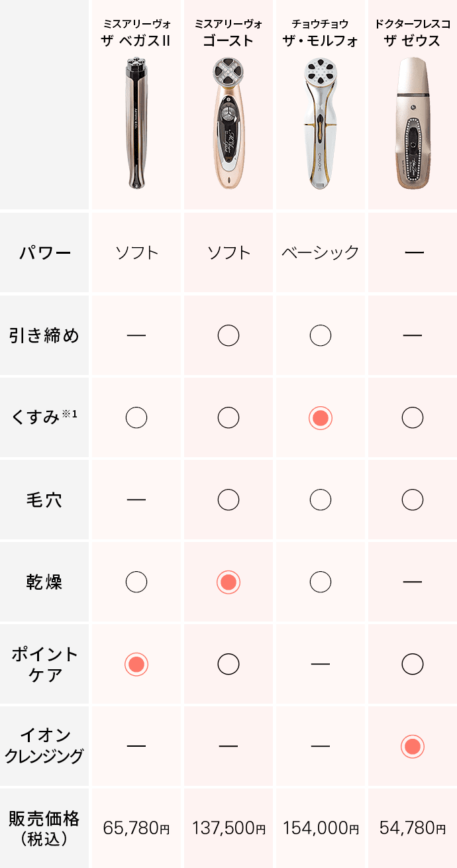Viewport: 457px width, 868px height.
Task: Click the ベーシック power value
Action: [x=320, y=252]
